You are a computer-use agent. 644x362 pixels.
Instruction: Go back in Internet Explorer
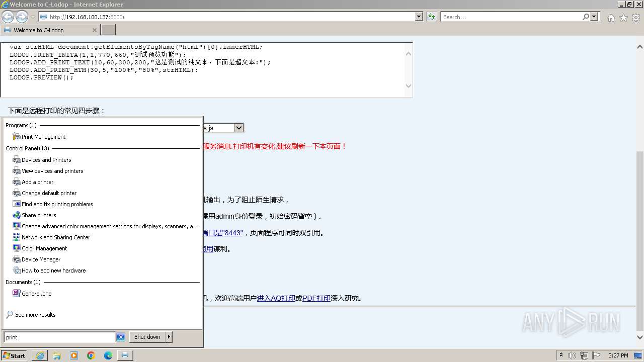8,17
